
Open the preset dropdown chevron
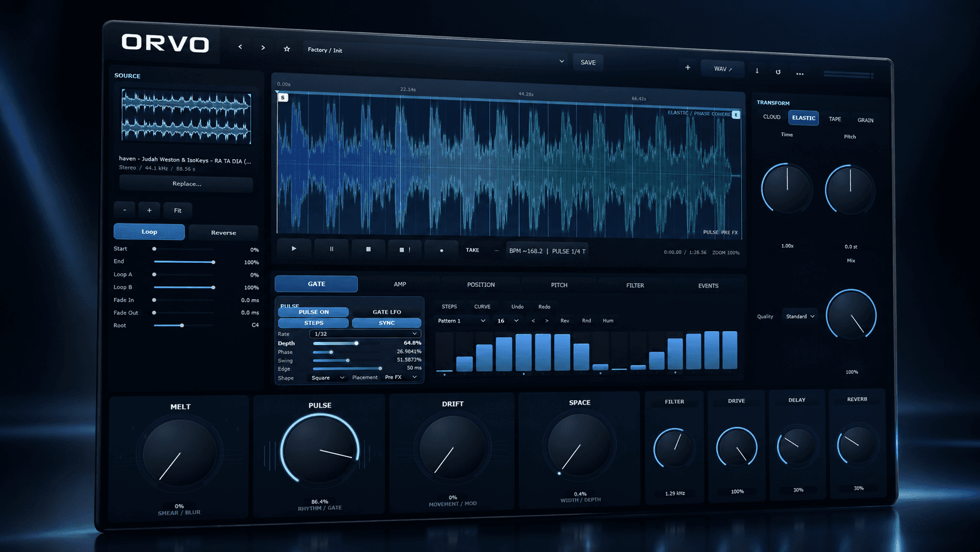[x=562, y=61]
